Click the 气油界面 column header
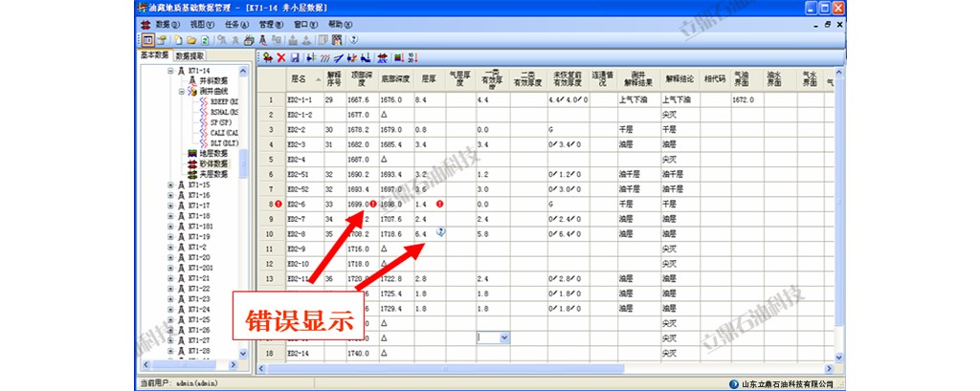The height and width of the screenshot is (391, 980). (x=746, y=79)
